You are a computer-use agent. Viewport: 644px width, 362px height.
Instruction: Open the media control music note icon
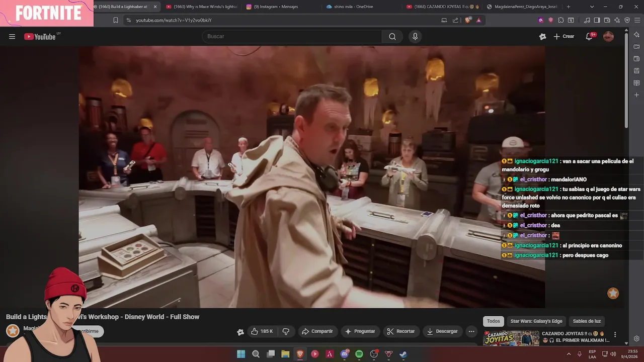click(x=587, y=20)
